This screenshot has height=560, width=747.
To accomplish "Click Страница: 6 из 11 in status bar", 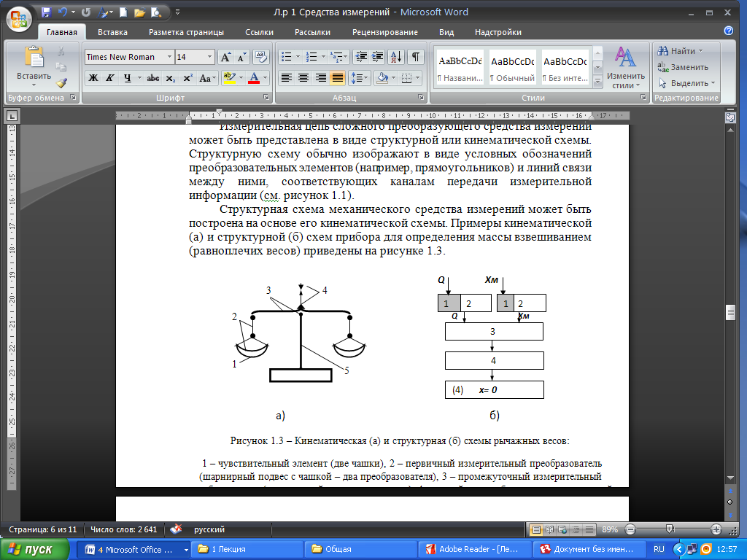I will coord(43,529).
